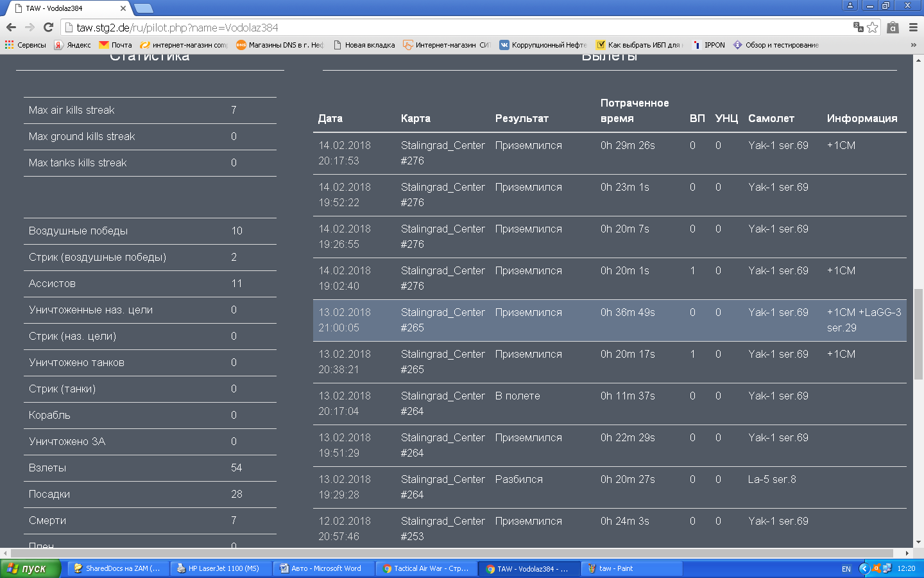
Task: Show more bookmarks with the overflow chevron
Action: [x=913, y=45]
